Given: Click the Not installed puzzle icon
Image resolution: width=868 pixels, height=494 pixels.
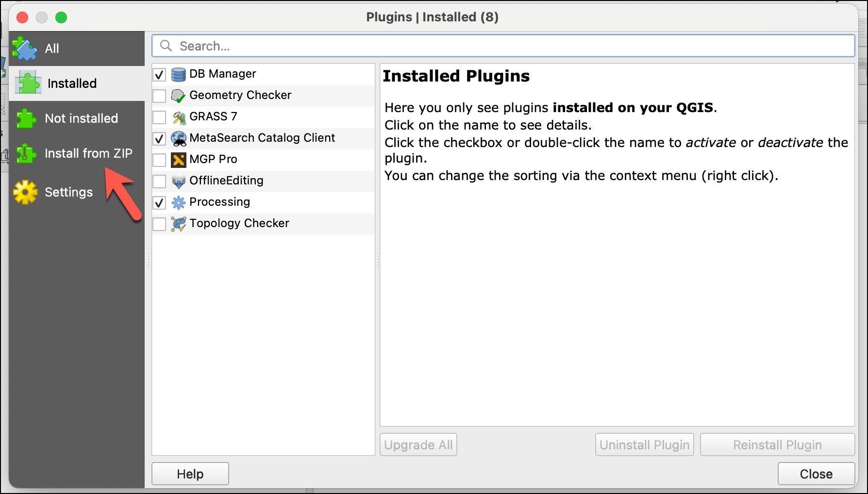Looking at the screenshot, I should [x=26, y=118].
